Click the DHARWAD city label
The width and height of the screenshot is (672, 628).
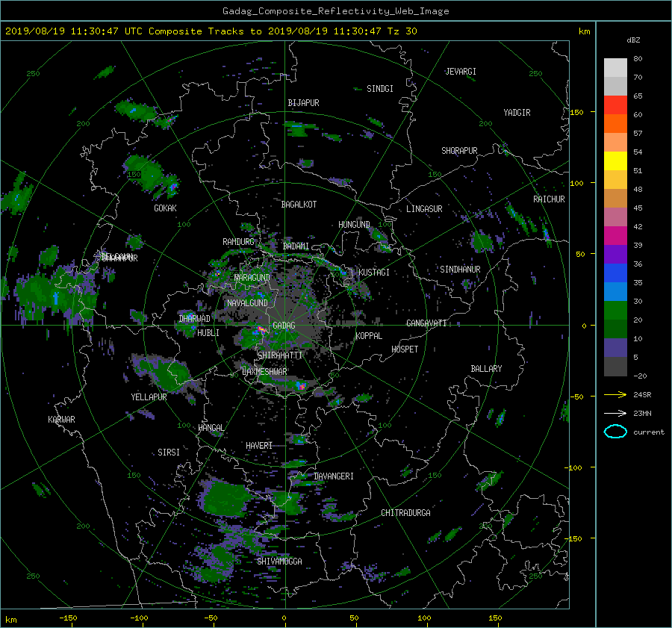coord(195,319)
